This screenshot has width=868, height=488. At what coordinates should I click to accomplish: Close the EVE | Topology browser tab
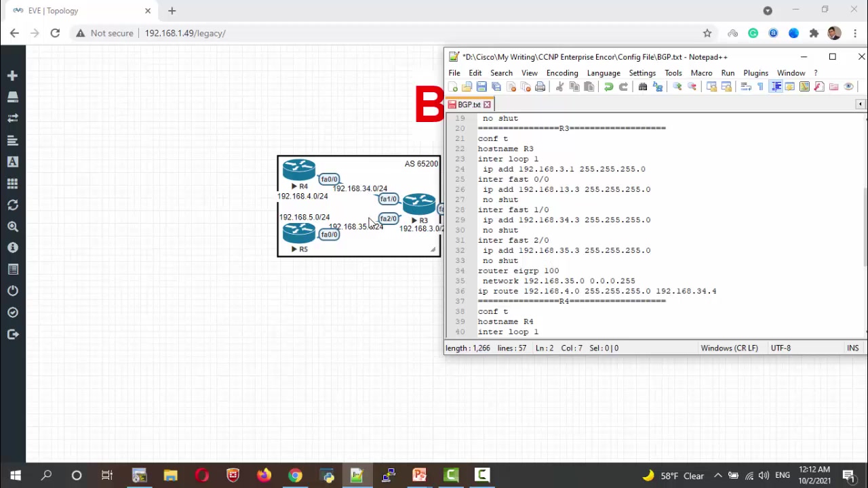(148, 11)
